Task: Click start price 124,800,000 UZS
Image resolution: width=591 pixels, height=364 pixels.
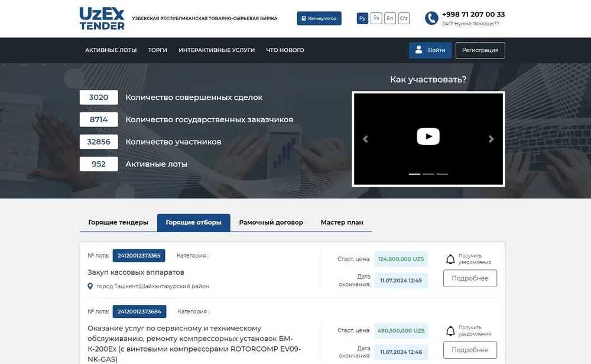Action: [401, 259]
